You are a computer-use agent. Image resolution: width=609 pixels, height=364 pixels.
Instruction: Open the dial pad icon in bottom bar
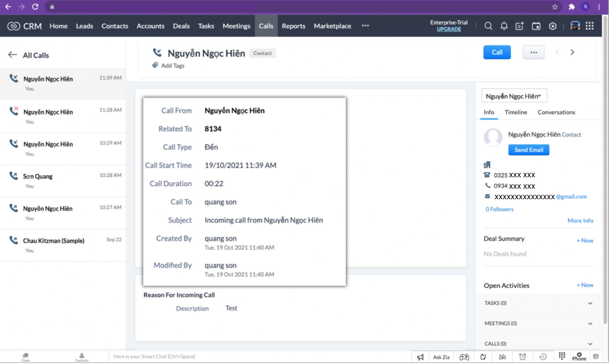562,356
